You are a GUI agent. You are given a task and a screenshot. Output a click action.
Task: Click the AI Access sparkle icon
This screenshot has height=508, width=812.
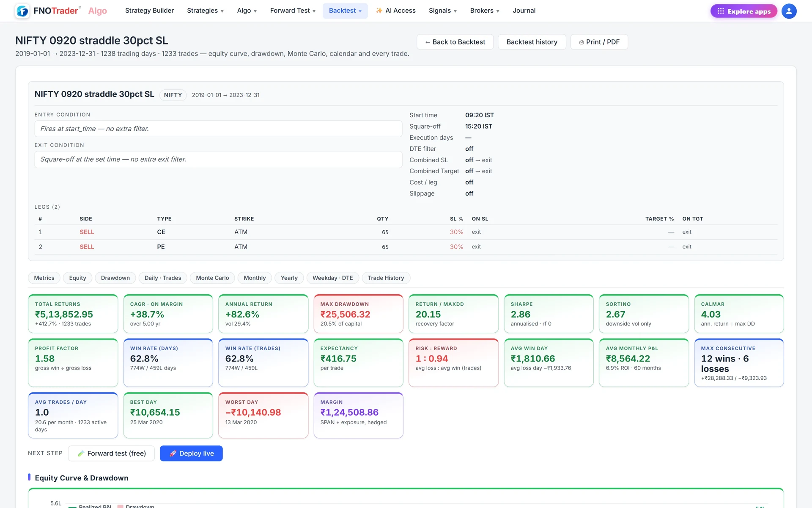click(x=379, y=11)
